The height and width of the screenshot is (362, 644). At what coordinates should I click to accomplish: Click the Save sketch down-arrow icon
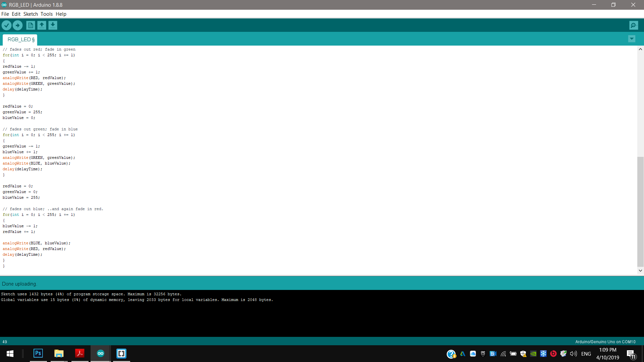point(53,25)
